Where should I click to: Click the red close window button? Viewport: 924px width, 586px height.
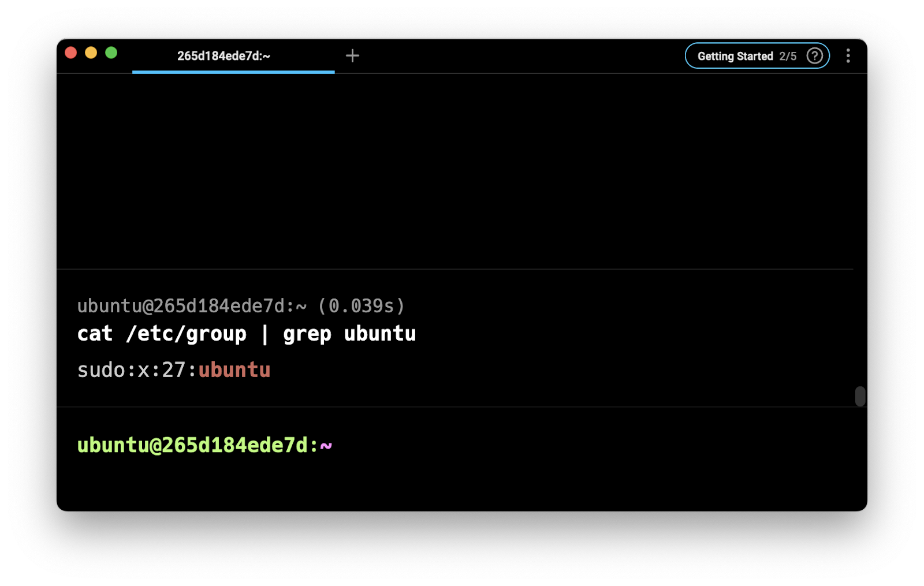pyautogui.click(x=71, y=53)
